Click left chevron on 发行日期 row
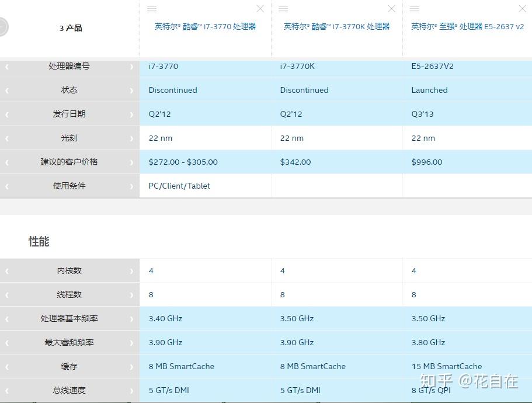This screenshot has width=532, height=403. [x=7, y=114]
